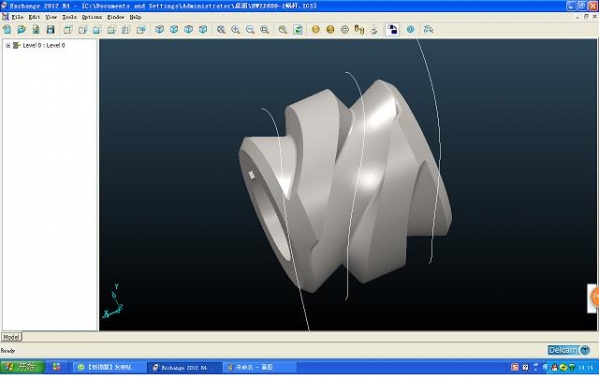Select the Level 0 : Level 0 tree item
The image size is (599, 379).
[44, 45]
